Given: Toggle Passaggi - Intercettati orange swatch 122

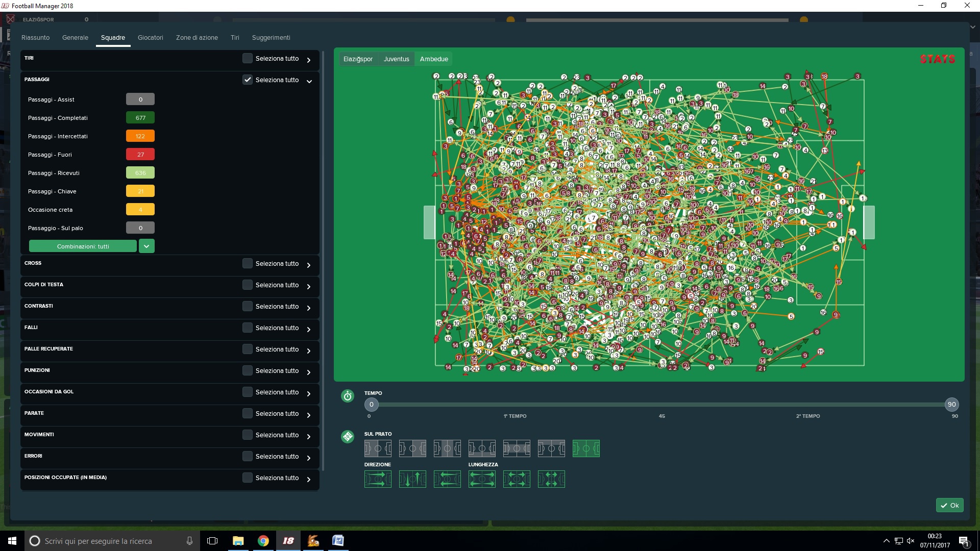Looking at the screenshot, I should [x=140, y=136].
